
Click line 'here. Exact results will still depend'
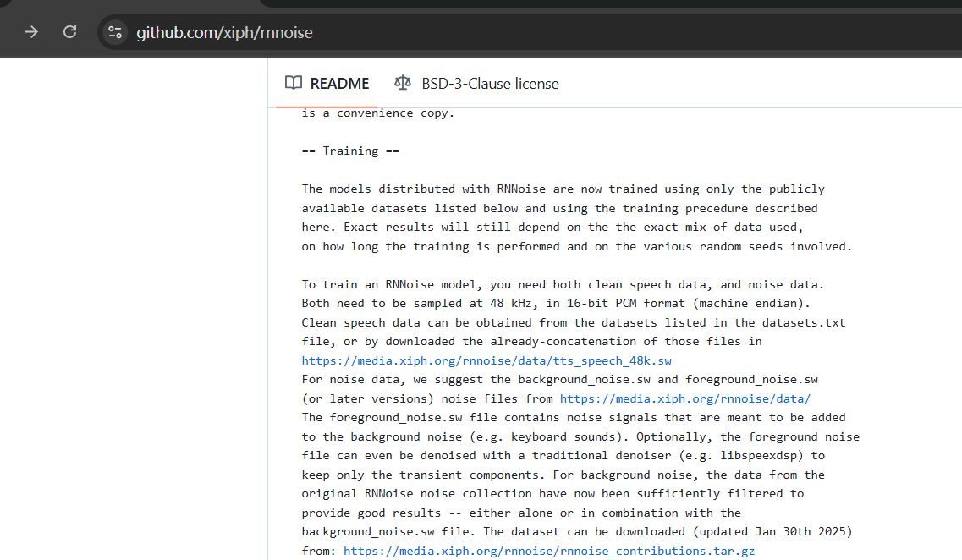coord(552,227)
